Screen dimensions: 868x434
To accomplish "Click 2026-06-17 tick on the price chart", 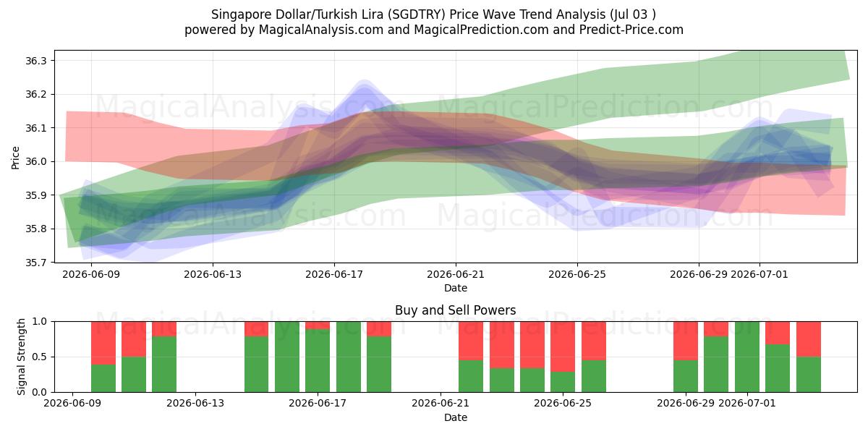I will pyautogui.click(x=334, y=275).
